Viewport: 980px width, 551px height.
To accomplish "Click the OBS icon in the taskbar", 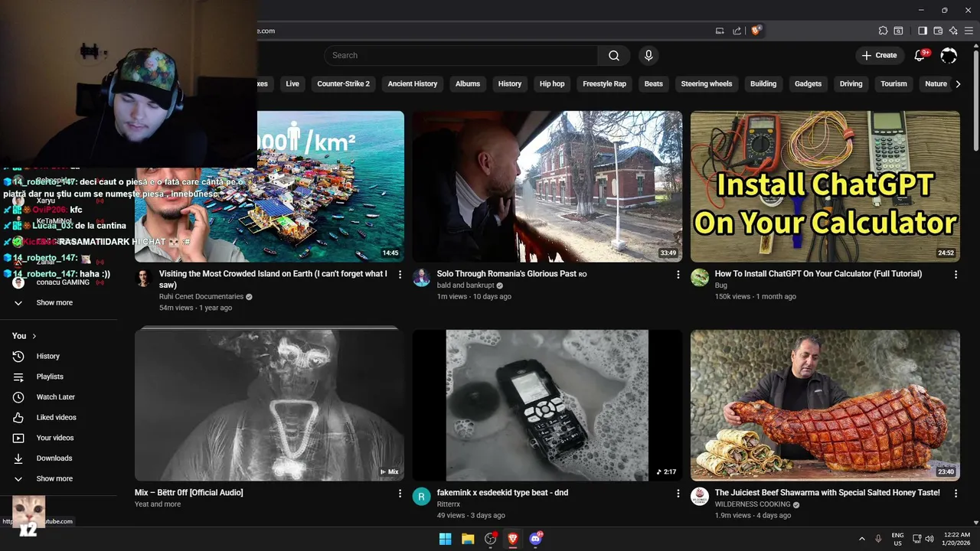I will (491, 539).
